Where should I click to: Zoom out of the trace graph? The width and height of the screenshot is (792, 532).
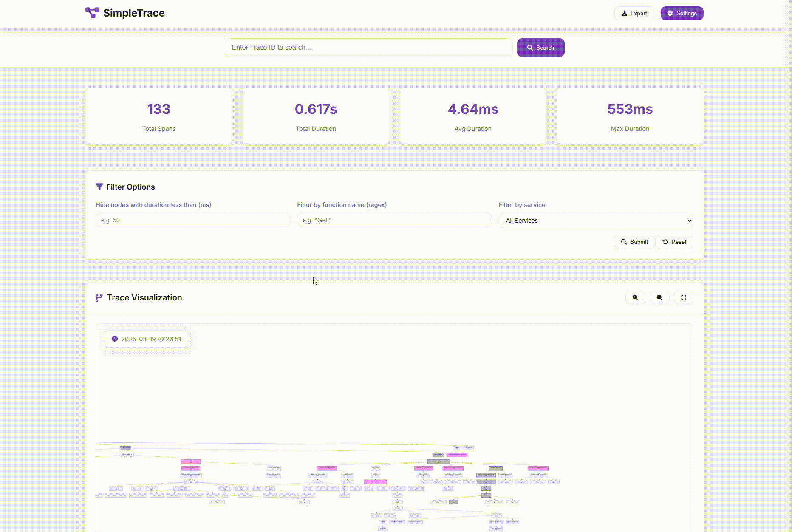click(659, 297)
